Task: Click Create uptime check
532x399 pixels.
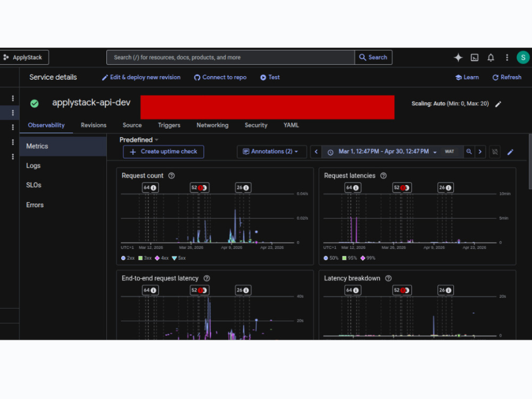Action: (x=163, y=152)
